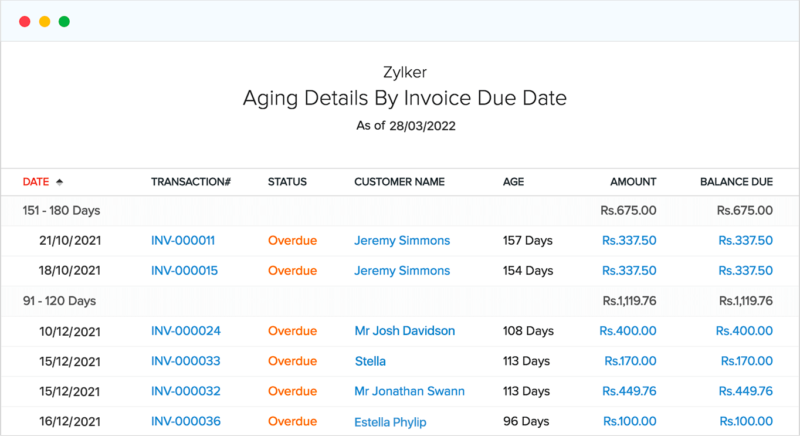Open customer Mr Jonathan Swann

coord(410,391)
